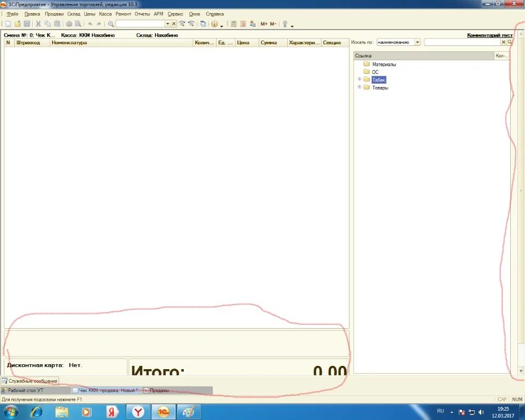The height and width of the screenshot is (420, 525).
Task: Click the M- memory subtract button
Action: click(273, 24)
